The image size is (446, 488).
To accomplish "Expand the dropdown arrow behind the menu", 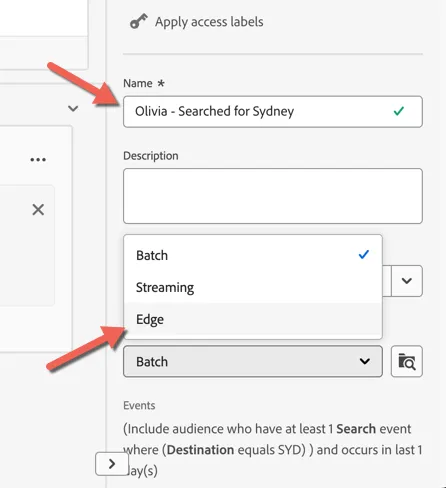I will point(407,281).
